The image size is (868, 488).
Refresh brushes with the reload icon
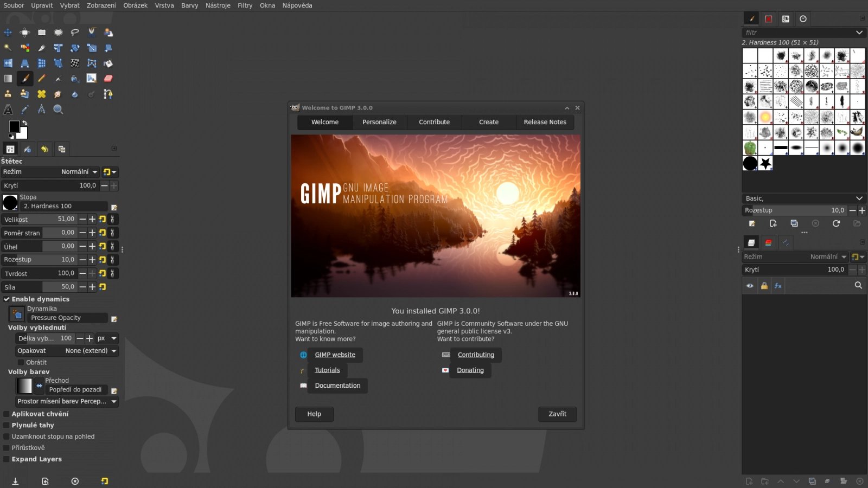point(836,223)
